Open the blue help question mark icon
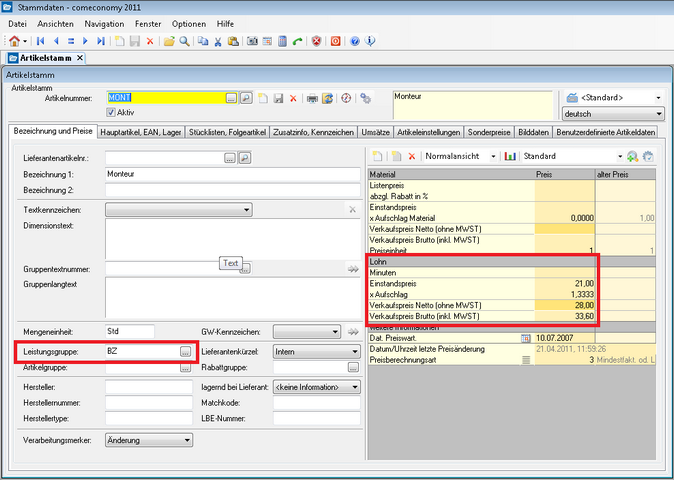This screenshot has height=480, width=674. 355,41
